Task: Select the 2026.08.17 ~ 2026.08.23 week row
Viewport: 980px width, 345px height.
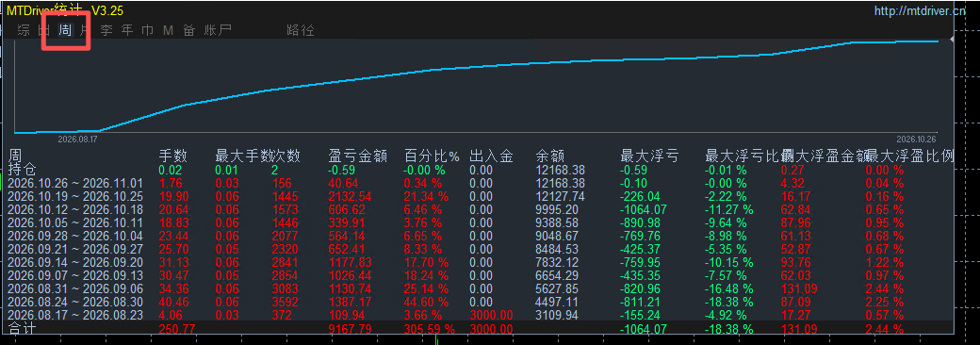Action: pos(75,316)
